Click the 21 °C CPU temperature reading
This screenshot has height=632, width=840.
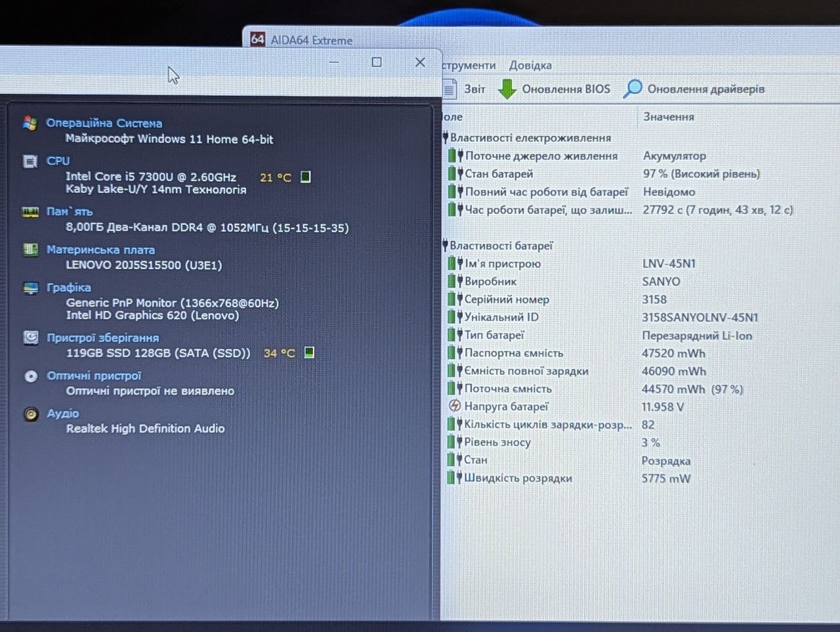(276, 177)
